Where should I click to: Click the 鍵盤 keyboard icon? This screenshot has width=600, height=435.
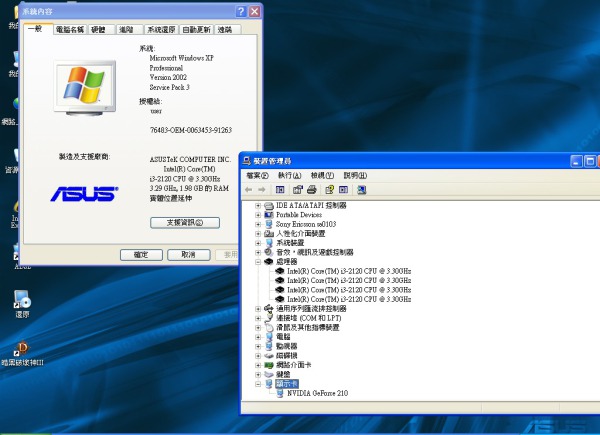269,374
